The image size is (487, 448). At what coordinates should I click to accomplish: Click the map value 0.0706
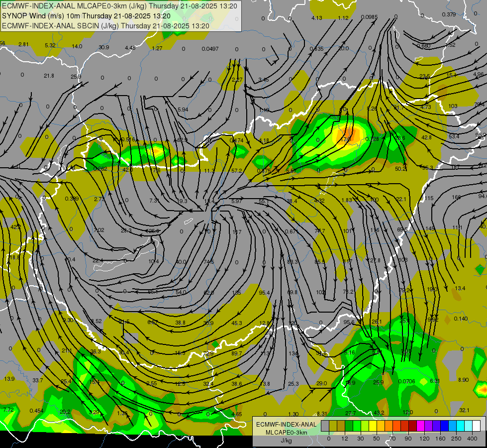click(406, 381)
